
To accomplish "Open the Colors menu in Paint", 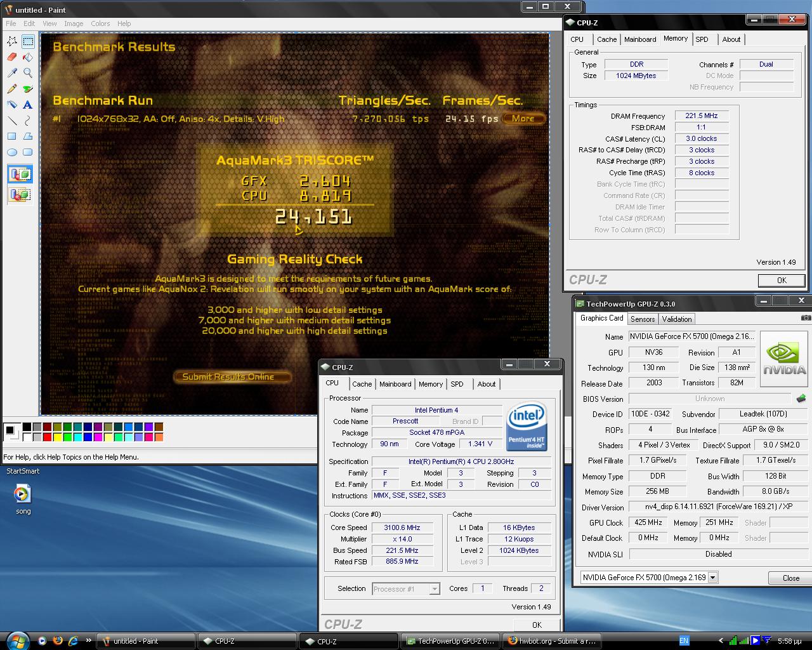I will 100,23.
